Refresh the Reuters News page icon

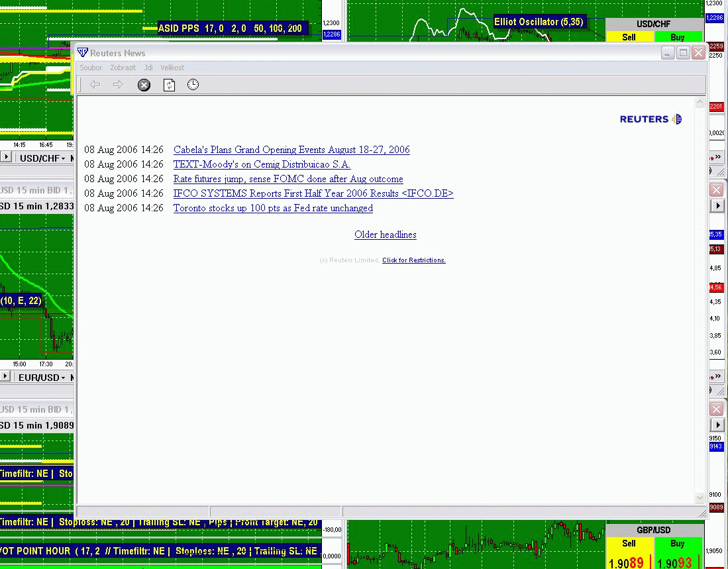[x=169, y=85]
